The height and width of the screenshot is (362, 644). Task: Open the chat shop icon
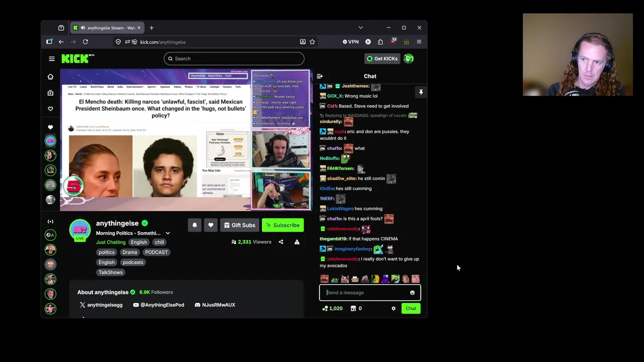coord(353,309)
